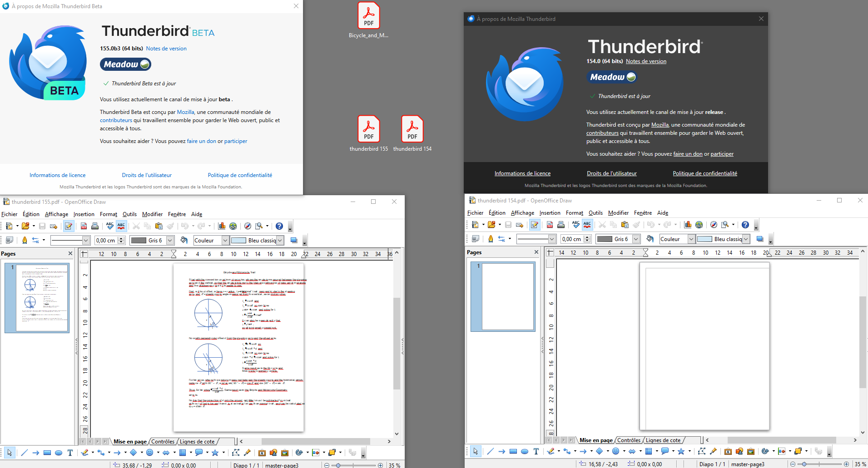
Task: Insert a chart in thunderbird 155.pdf window
Action: pyautogui.click(x=222, y=226)
